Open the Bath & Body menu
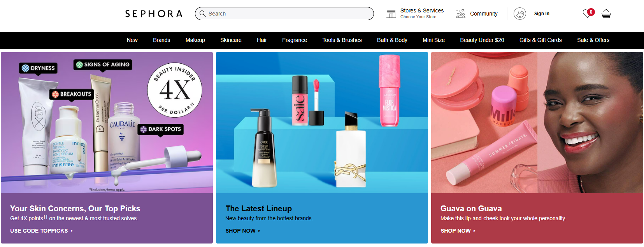This screenshot has height=247, width=644. click(x=392, y=40)
